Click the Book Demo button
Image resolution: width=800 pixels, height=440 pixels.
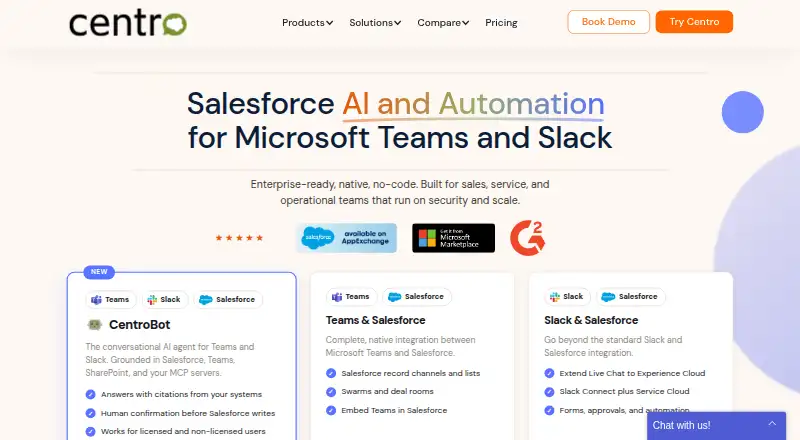[608, 22]
